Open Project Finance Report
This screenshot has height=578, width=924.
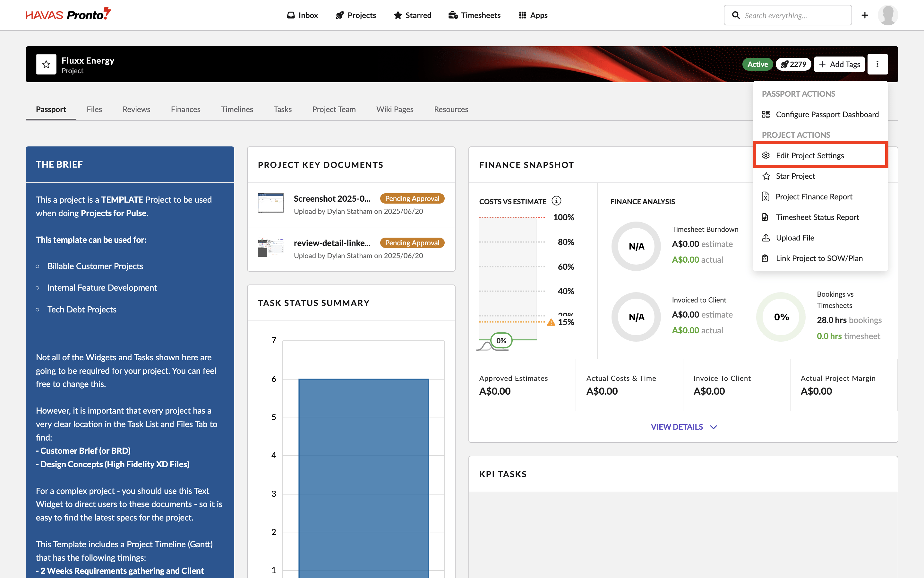(x=820, y=197)
